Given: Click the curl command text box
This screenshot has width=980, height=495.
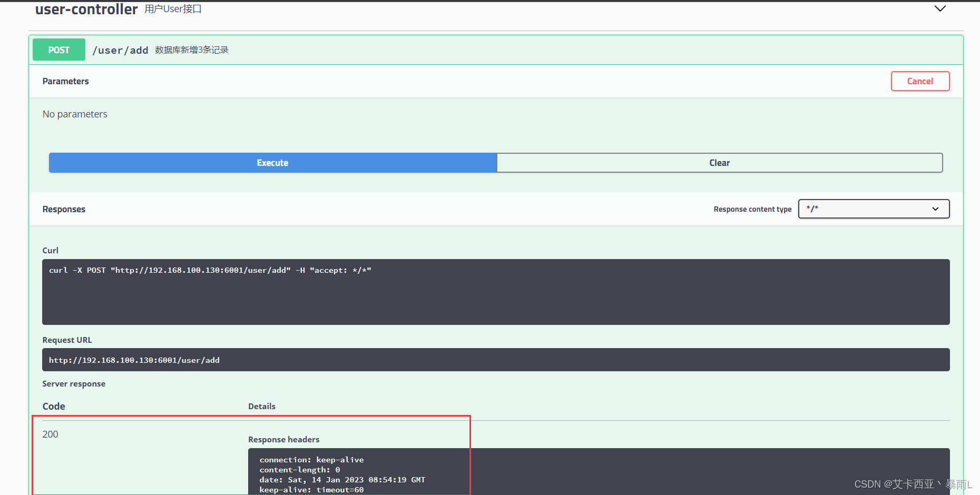Looking at the screenshot, I should pyautogui.click(x=496, y=292).
